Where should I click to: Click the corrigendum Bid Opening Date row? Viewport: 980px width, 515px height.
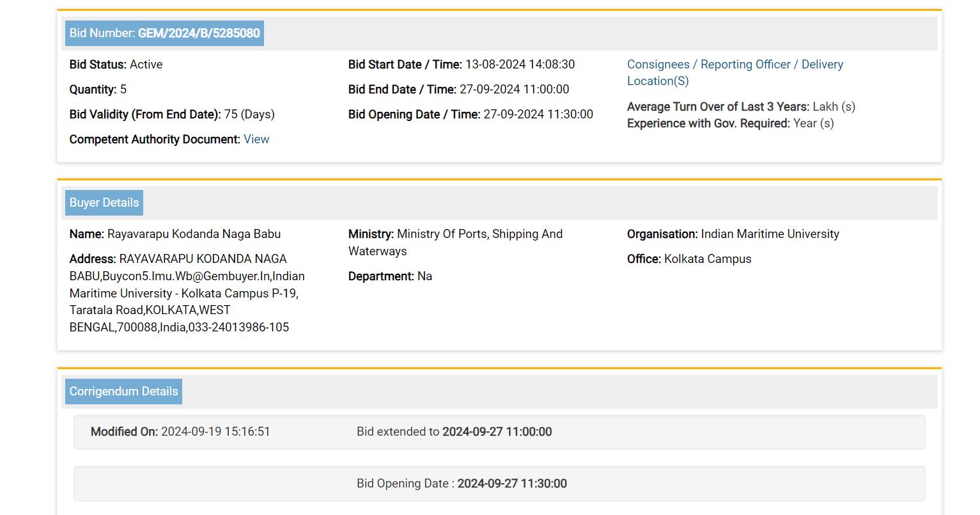(499, 484)
